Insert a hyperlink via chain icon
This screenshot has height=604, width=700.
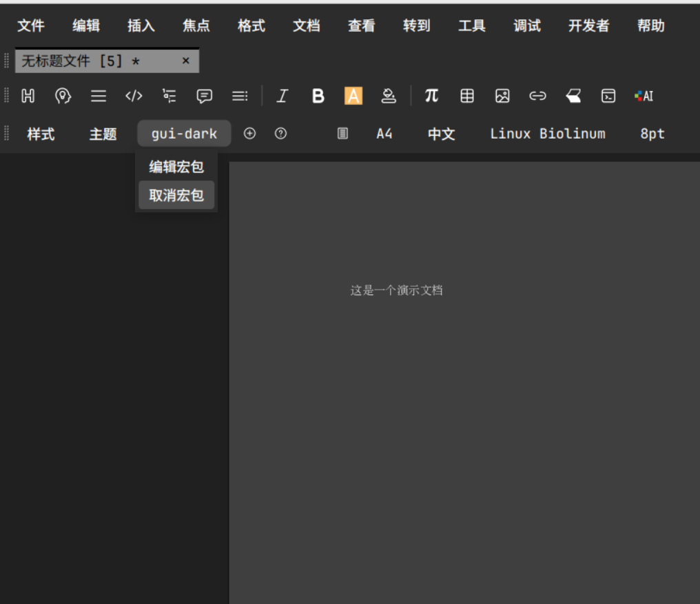click(x=537, y=96)
